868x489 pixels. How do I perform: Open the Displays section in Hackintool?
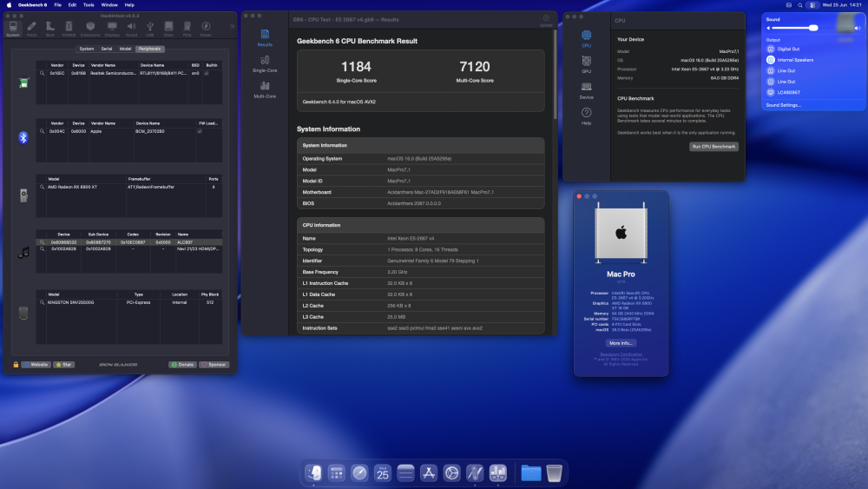tap(112, 29)
